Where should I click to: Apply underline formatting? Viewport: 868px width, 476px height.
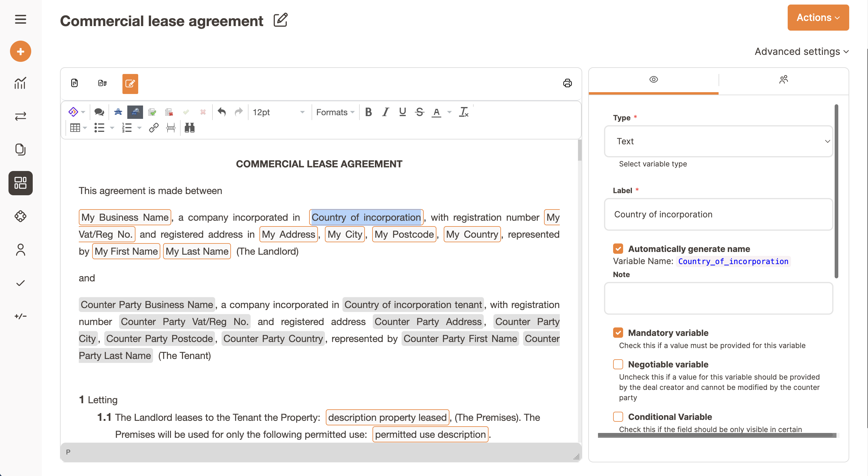coord(402,112)
